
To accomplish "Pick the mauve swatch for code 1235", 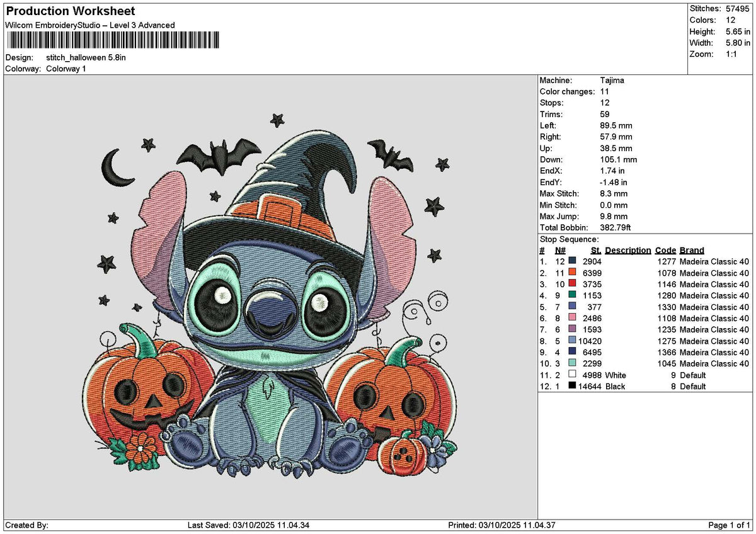I will coord(572,329).
